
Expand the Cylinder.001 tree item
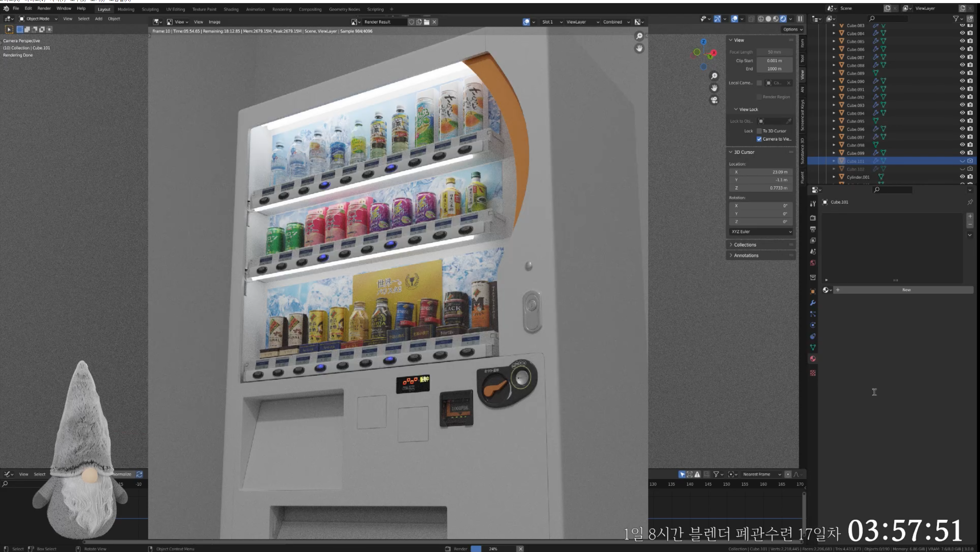(834, 177)
